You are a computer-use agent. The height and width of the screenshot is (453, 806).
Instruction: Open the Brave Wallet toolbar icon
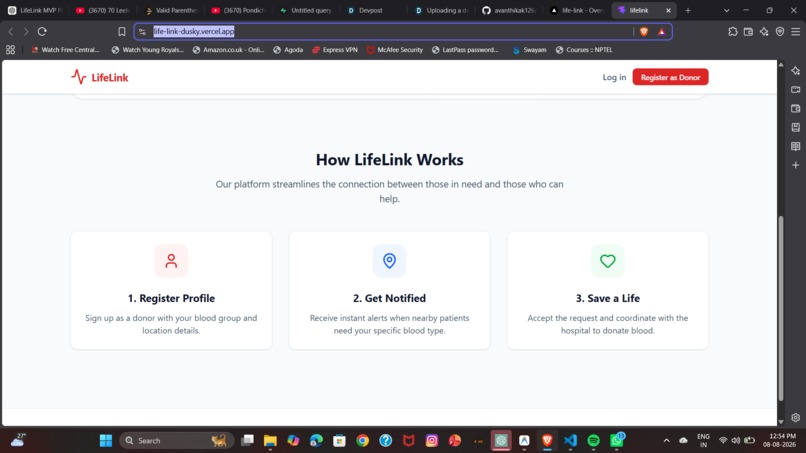coord(748,31)
